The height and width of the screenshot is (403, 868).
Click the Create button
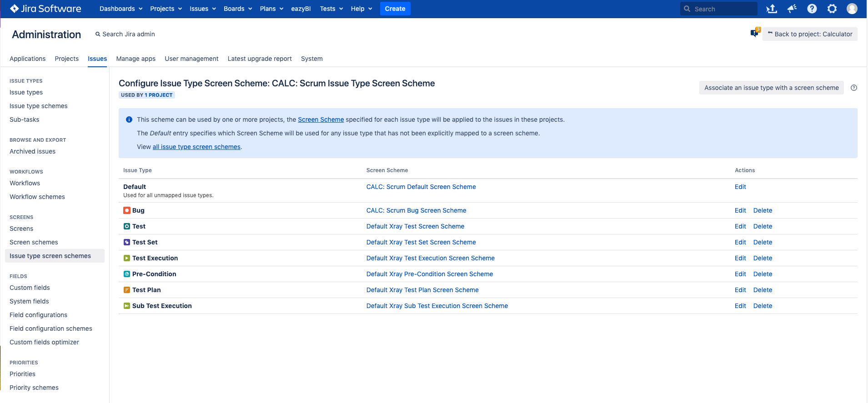[395, 9]
